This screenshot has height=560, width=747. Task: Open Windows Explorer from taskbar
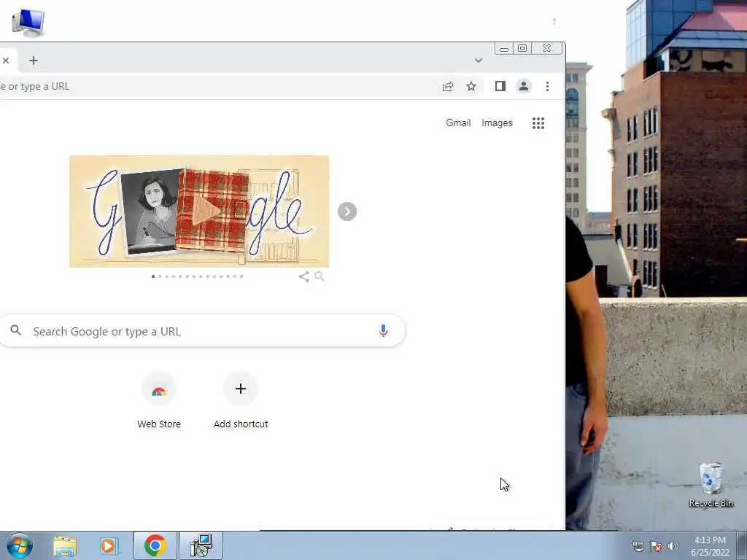65,545
